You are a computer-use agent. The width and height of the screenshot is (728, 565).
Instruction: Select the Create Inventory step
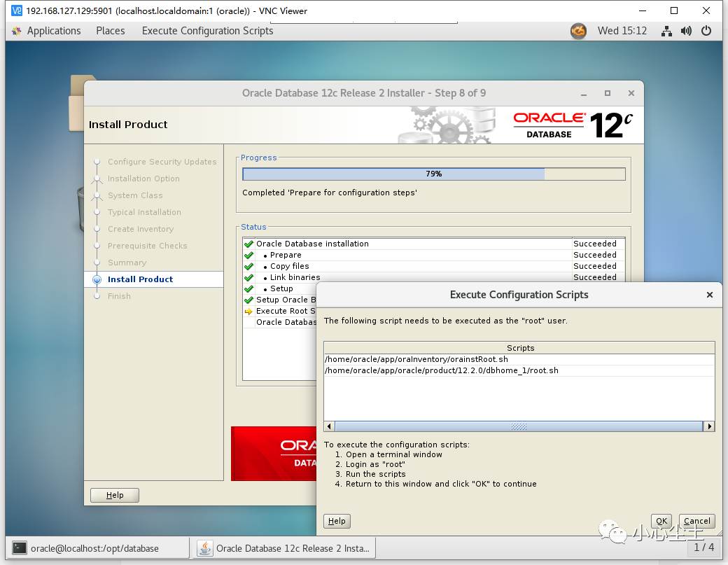coord(141,229)
